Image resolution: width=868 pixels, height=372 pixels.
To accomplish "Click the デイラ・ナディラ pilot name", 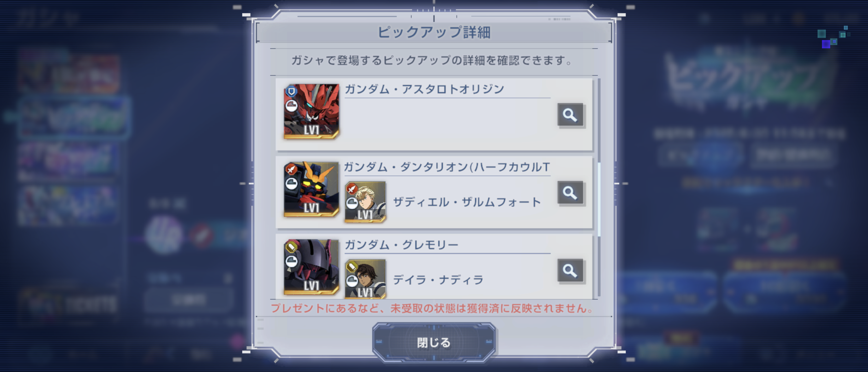I will [438, 280].
